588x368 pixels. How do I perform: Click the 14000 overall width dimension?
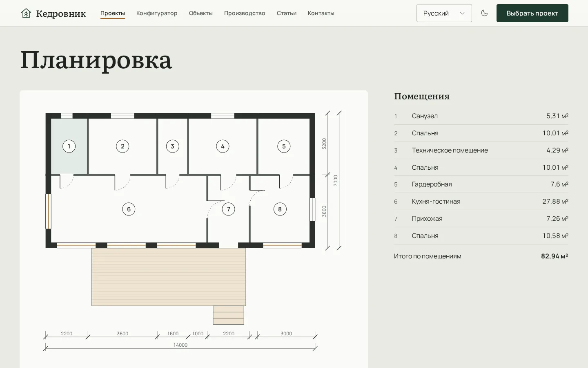[x=180, y=345]
